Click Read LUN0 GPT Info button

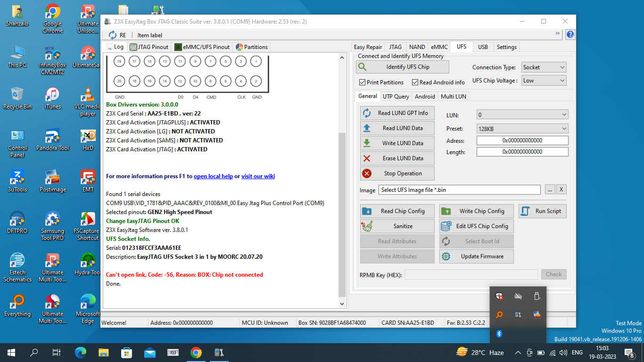click(x=397, y=113)
